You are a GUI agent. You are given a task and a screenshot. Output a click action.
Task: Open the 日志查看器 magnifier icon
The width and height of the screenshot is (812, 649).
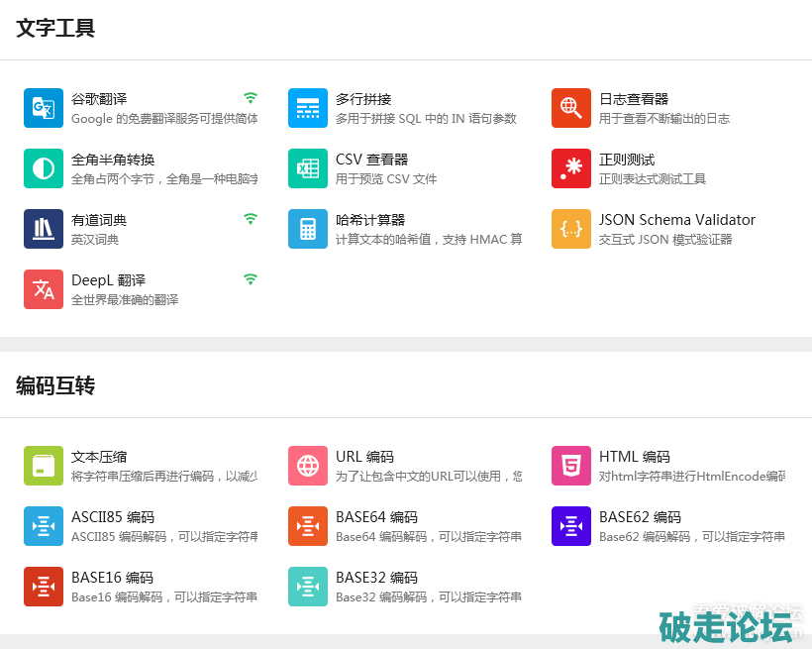click(x=571, y=108)
